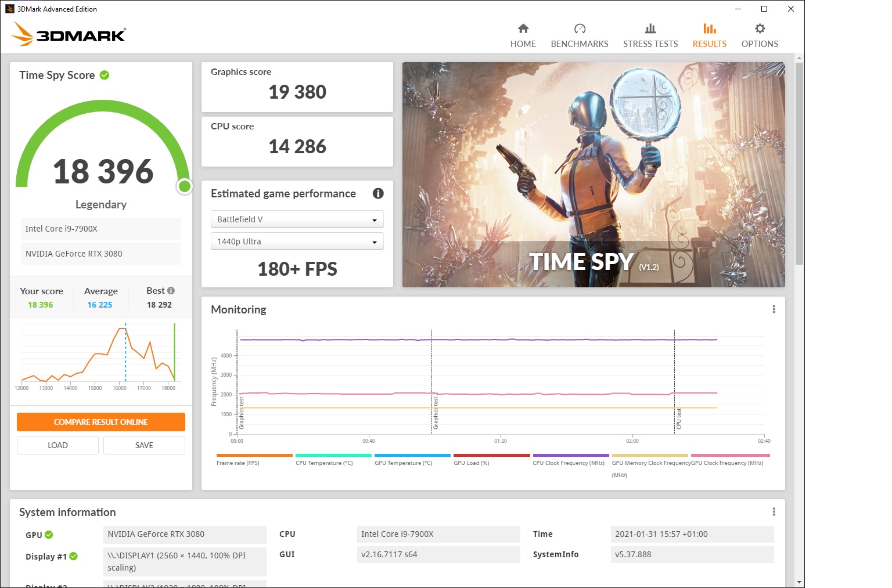Click the CPU test marker in Monitoring
The width and height of the screenshot is (892, 588).
coord(678,418)
